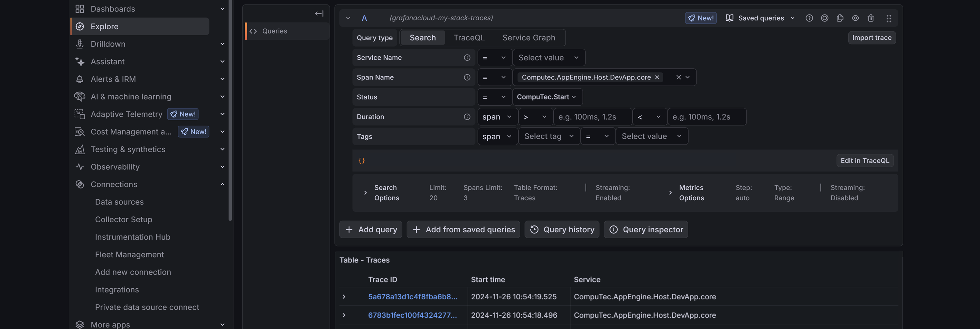
Task: Remove Computec.AppEngine.Host.DevApp.core span name chip
Action: [x=657, y=77]
